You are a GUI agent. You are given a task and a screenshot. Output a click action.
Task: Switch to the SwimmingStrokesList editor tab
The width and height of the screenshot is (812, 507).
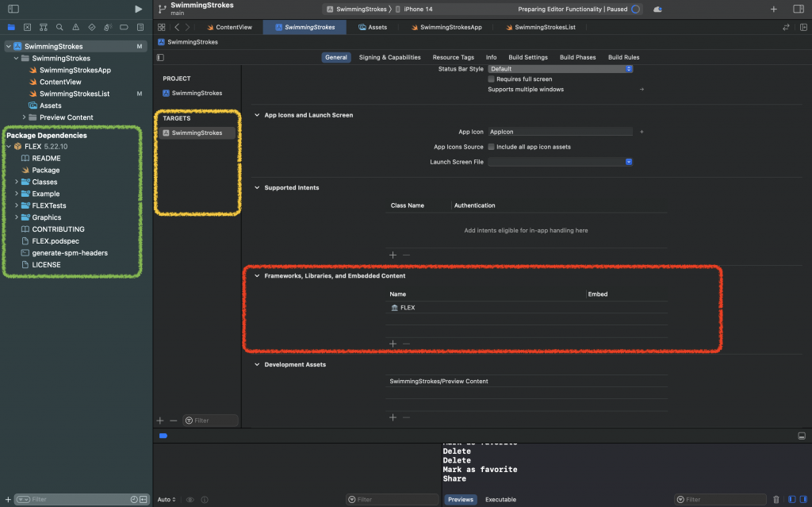click(540, 27)
